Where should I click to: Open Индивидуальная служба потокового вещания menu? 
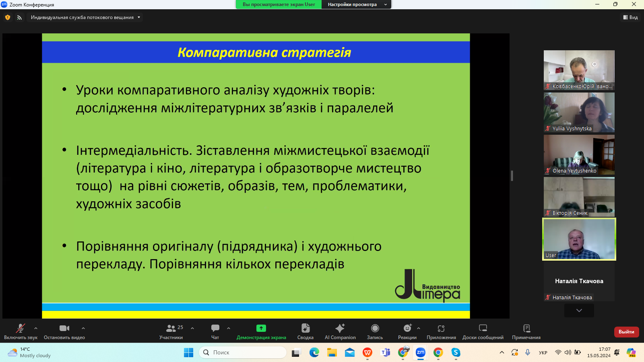[85, 17]
